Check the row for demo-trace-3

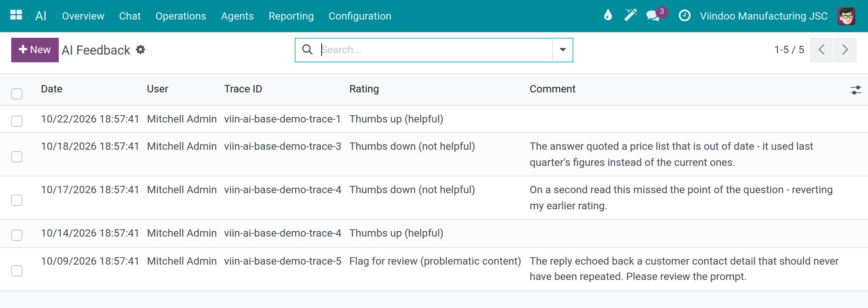pos(17,156)
